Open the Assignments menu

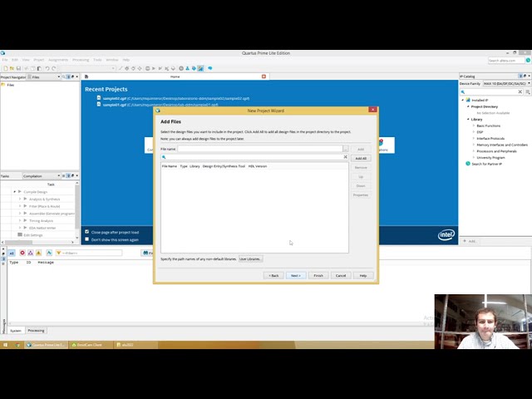coord(58,60)
